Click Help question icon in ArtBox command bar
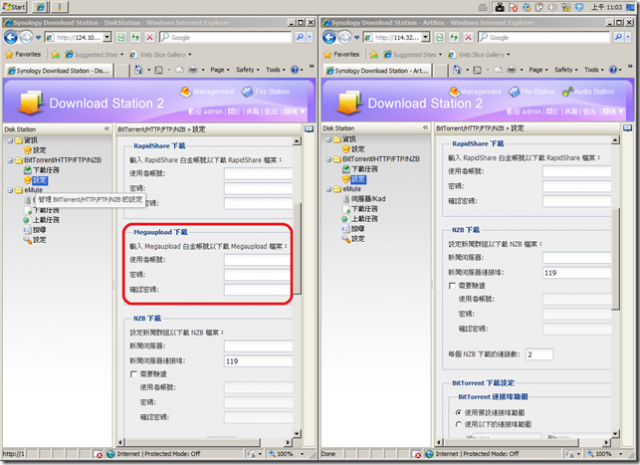The image size is (640, 465). point(613,70)
